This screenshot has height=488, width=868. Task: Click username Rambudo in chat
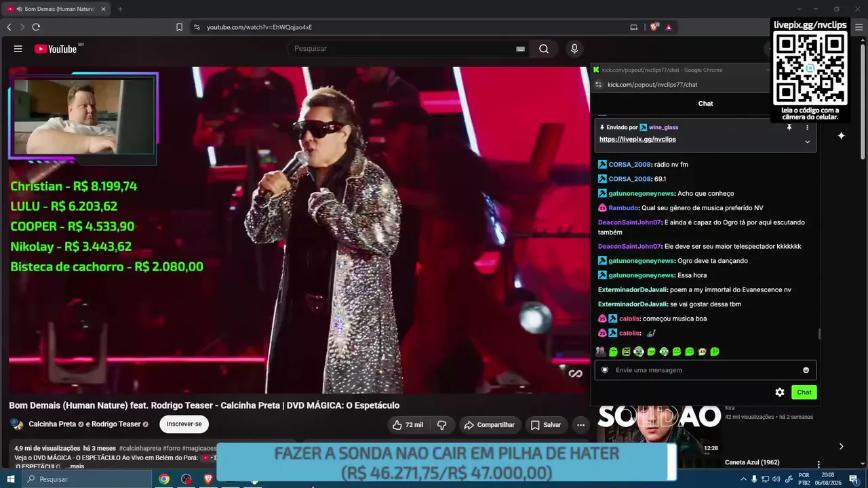pyautogui.click(x=623, y=208)
